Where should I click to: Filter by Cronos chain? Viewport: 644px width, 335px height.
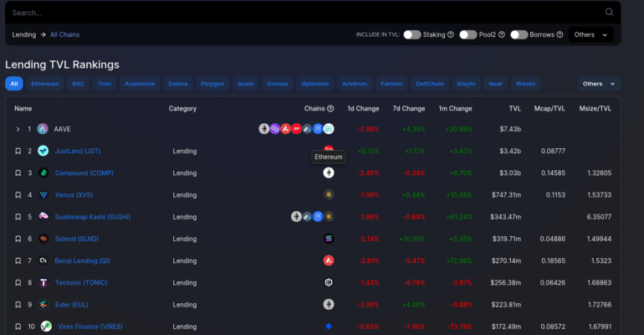277,84
